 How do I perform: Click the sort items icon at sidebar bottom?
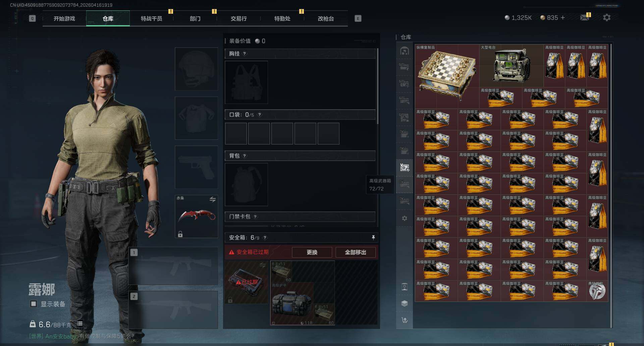click(x=405, y=320)
